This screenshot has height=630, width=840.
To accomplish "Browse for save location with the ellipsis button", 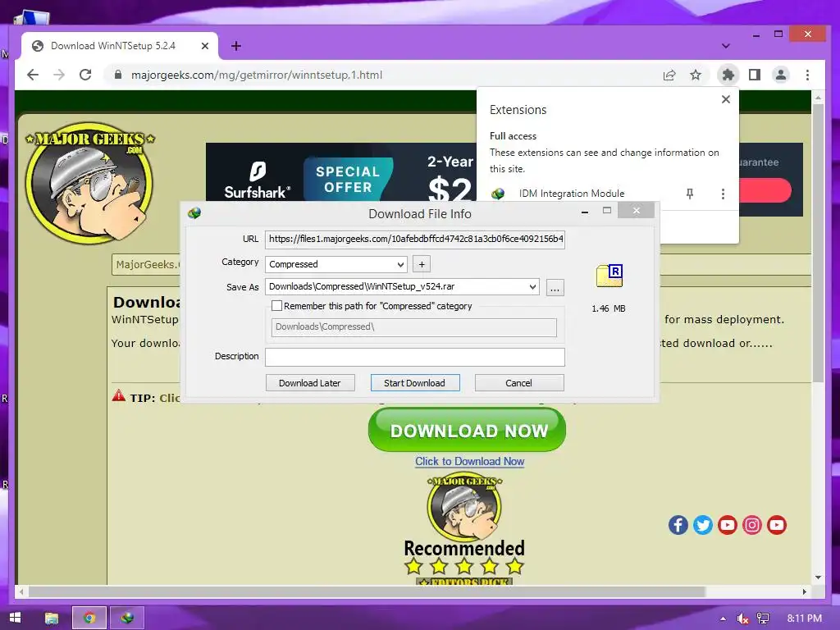I will (555, 288).
